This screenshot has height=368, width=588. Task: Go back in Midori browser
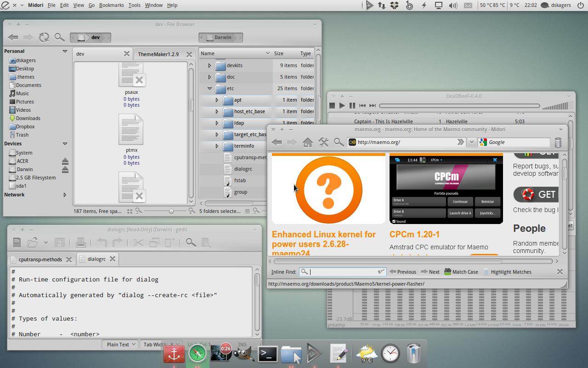[277, 142]
